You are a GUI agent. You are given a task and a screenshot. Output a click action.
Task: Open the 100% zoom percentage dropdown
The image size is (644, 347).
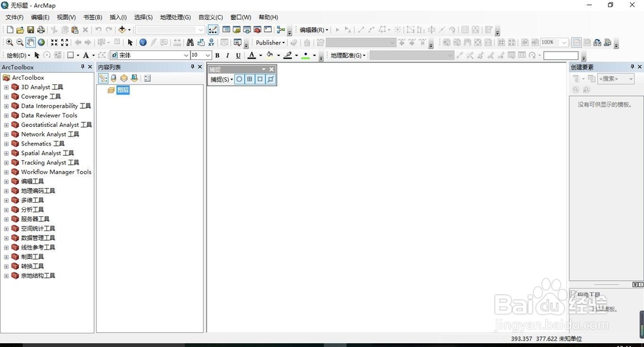click(x=564, y=42)
